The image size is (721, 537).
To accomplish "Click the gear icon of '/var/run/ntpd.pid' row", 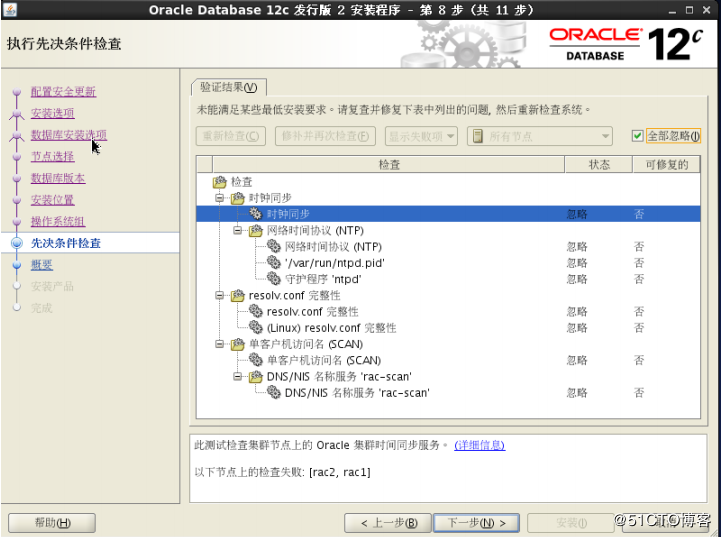I will [274, 263].
